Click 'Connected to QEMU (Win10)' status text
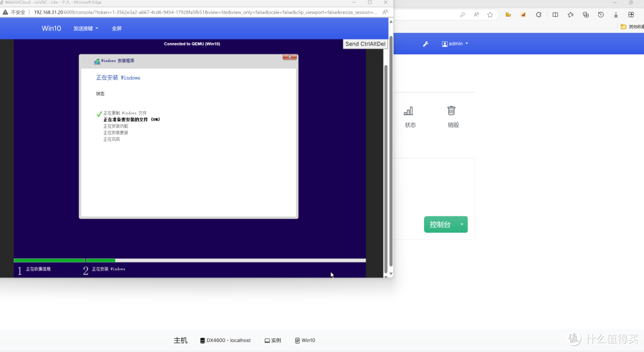This screenshot has width=644, height=352. pos(192,44)
